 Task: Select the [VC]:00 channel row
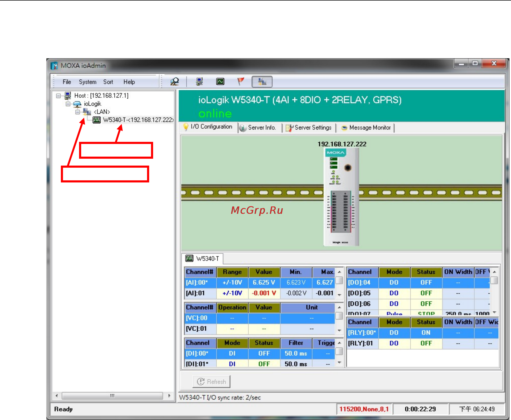click(x=260, y=318)
